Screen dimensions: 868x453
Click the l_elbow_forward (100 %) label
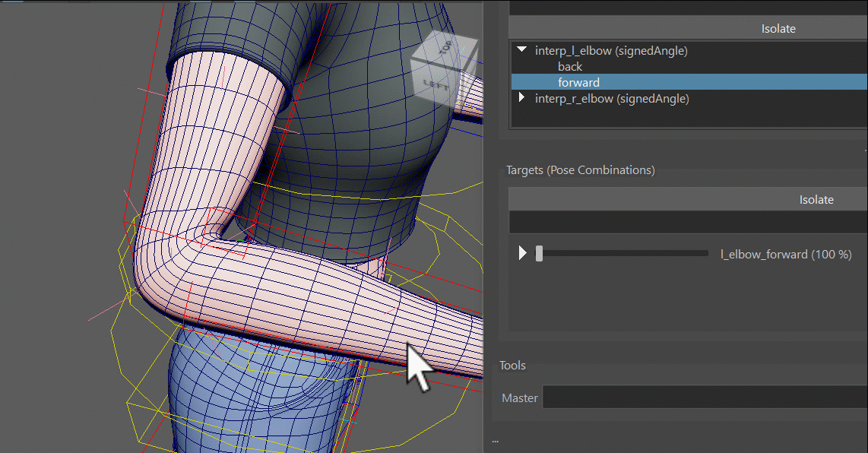click(786, 254)
